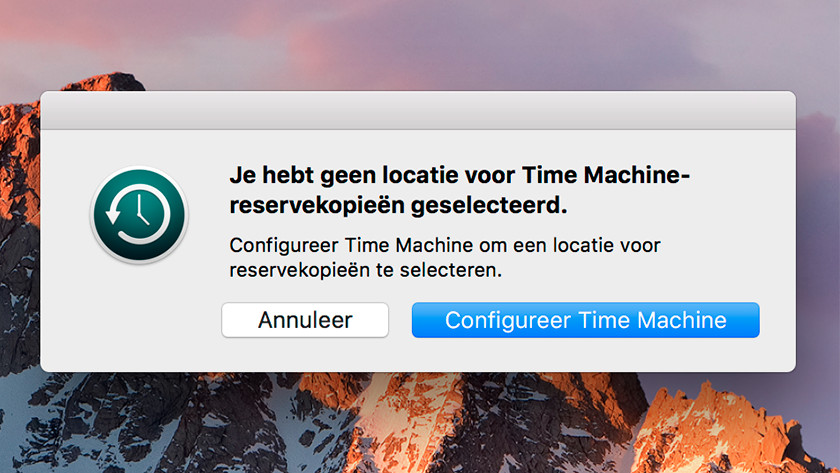Click 'Time Machine-' in the bold heading
The height and width of the screenshot is (473, 840).
(x=608, y=177)
